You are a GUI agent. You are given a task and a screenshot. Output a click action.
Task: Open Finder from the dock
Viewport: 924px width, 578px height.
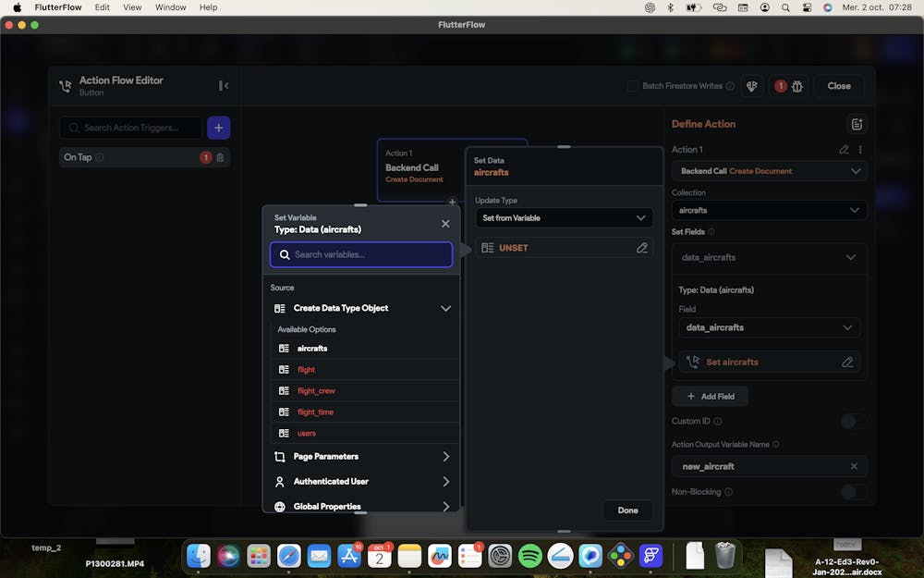tap(199, 556)
